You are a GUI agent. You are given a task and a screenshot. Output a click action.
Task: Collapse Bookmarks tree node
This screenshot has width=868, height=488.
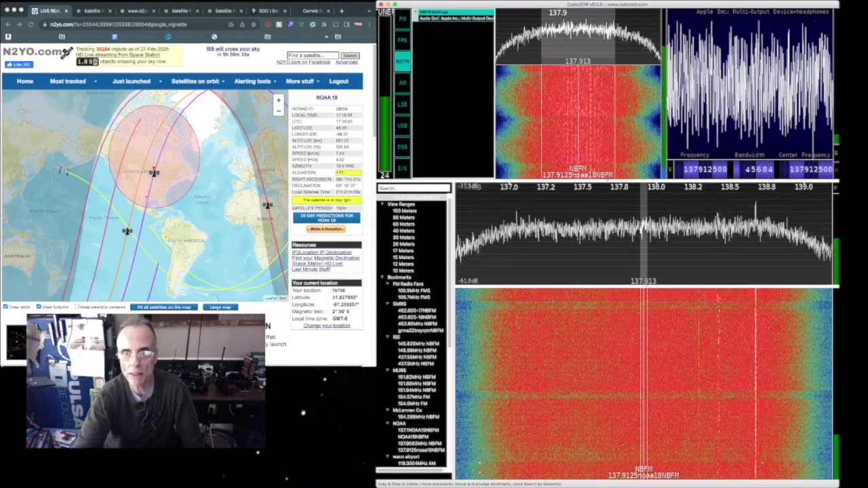382,277
